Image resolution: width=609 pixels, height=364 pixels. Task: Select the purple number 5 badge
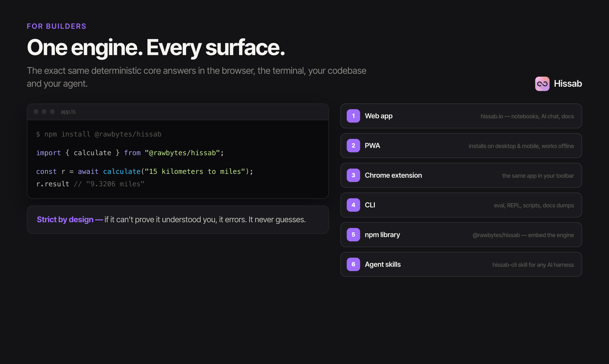click(353, 235)
